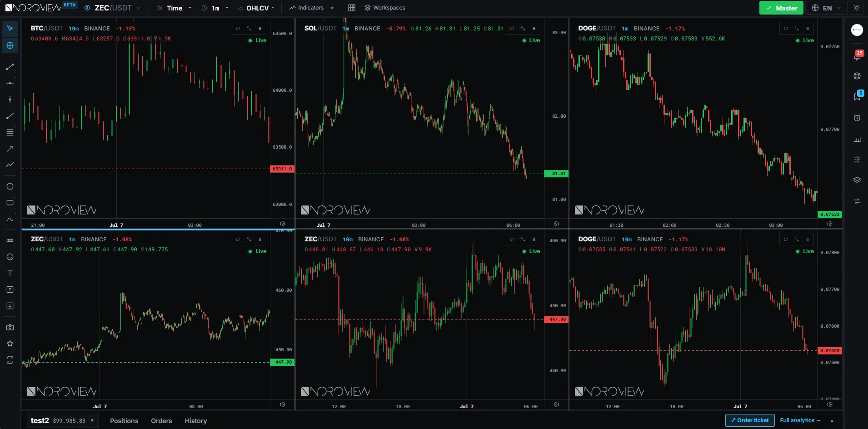Select the cursor arrow tool
868x429 pixels.
tap(10, 29)
